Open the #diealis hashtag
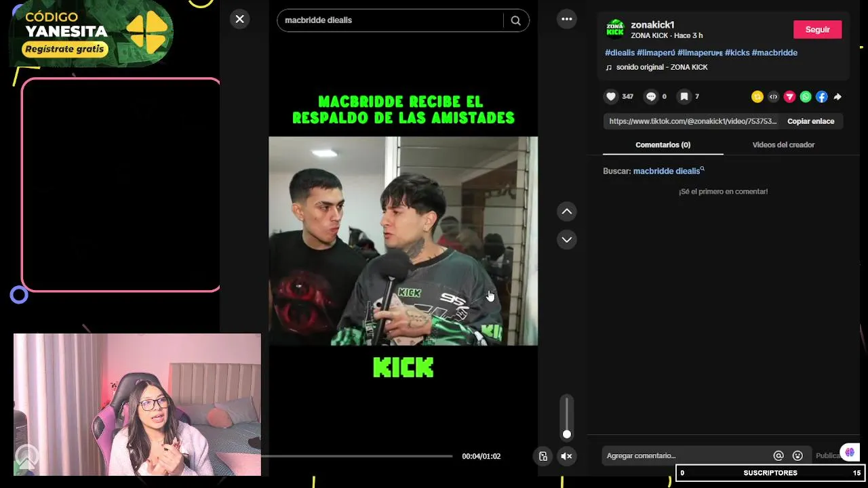 [620, 53]
